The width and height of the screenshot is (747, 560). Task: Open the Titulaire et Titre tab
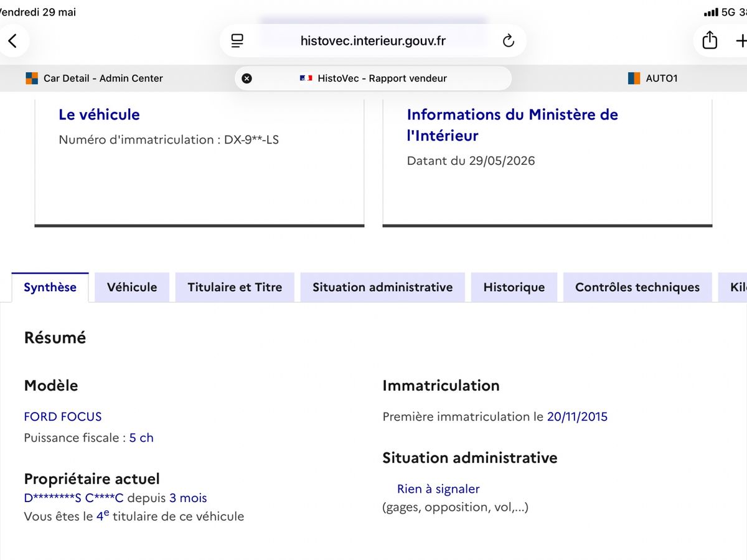tap(235, 287)
